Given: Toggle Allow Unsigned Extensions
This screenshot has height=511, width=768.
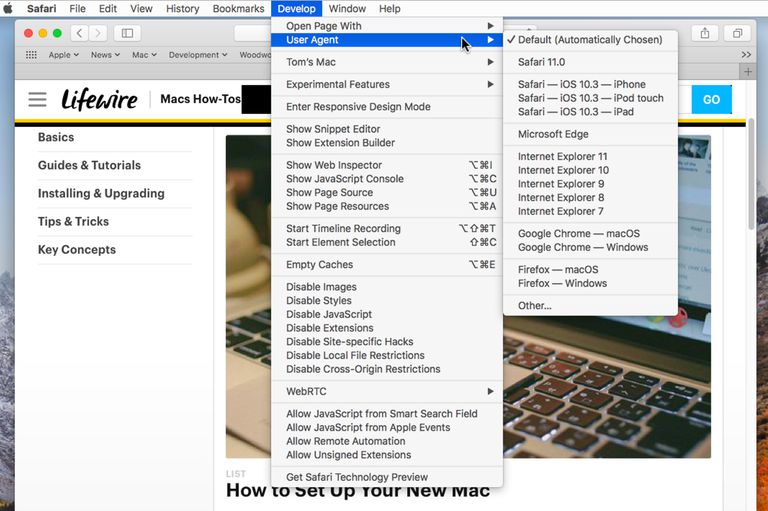Looking at the screenshot, I should pyautogui.click(x=387, y=455).
